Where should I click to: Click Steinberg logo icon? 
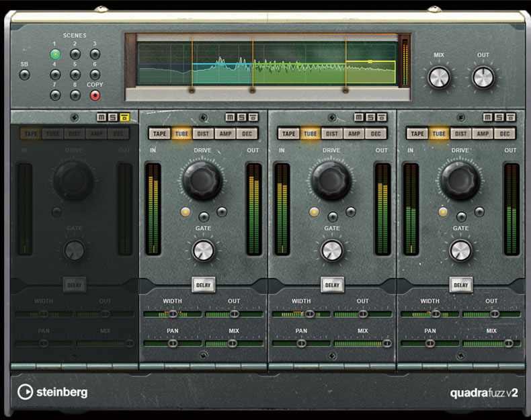click(x=25, y=392)
